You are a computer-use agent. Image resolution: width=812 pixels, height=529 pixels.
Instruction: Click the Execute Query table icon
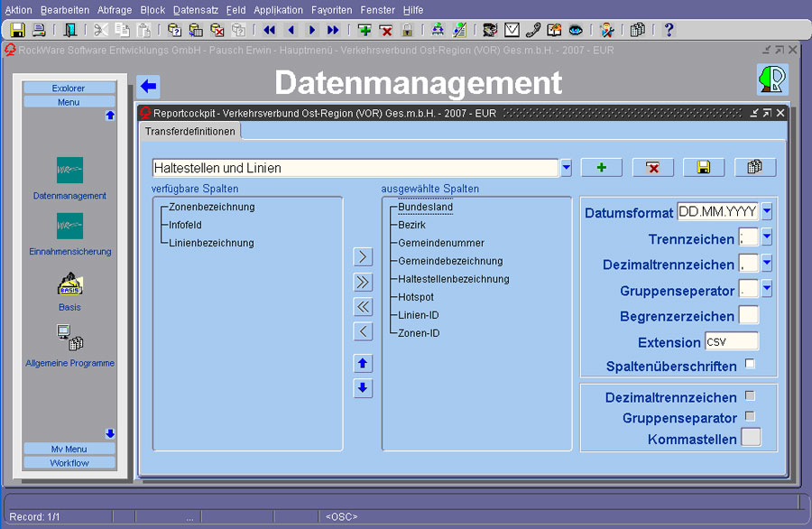click(x=196, y=30)
